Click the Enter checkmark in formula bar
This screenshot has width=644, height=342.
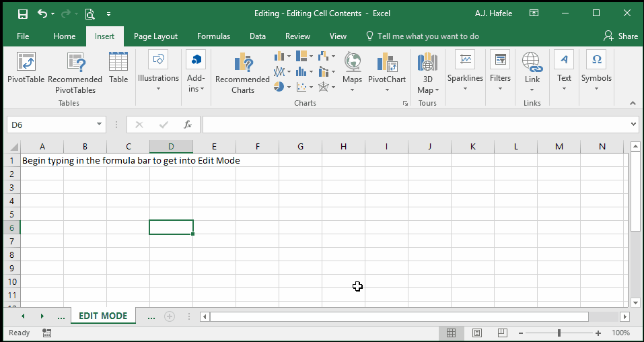(x=164, y=125)
